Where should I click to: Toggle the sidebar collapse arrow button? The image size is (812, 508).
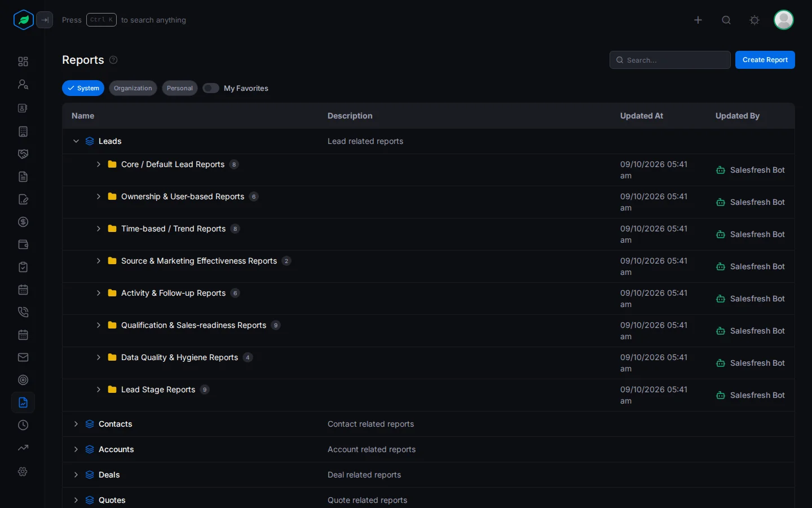coord(45,20)
